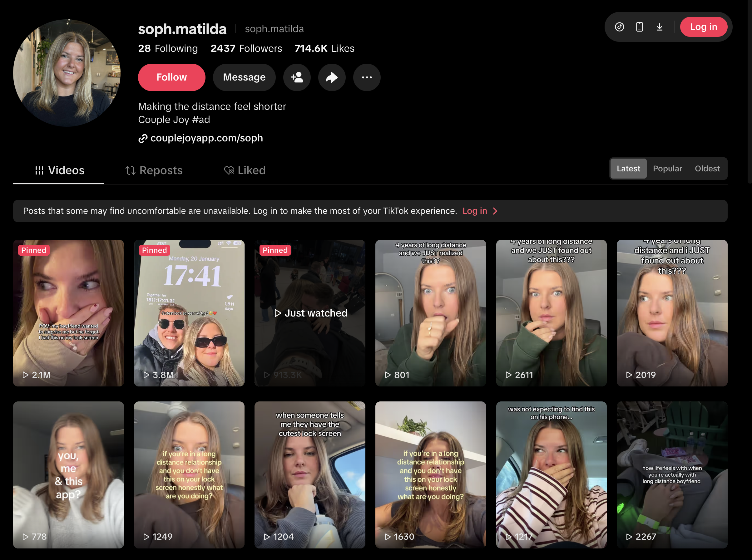
Task: Click the add-friend person icon button
Action: [x=297, y=77]
